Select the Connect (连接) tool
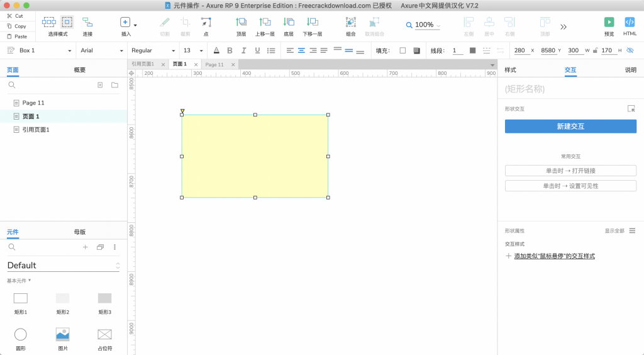The width and height of the screenshot is (644, 355). point(87,23)
